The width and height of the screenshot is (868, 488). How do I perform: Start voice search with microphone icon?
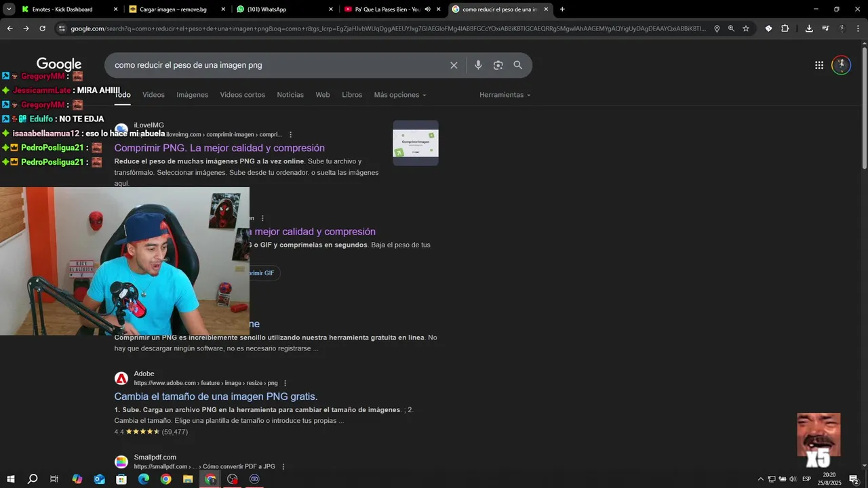pos(478,65)
